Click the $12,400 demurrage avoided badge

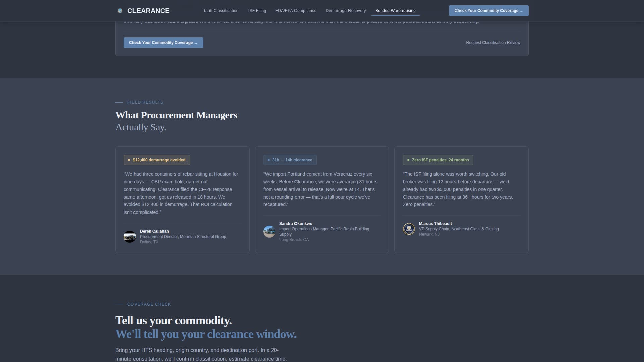(x=157, y=160)
